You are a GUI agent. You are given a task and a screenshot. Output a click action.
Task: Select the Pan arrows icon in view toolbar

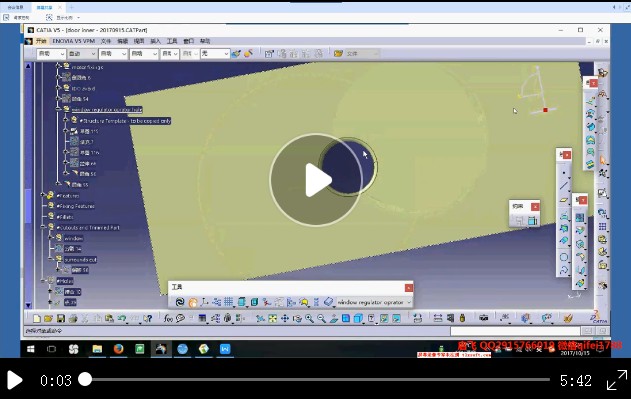(x=285, y=318)
